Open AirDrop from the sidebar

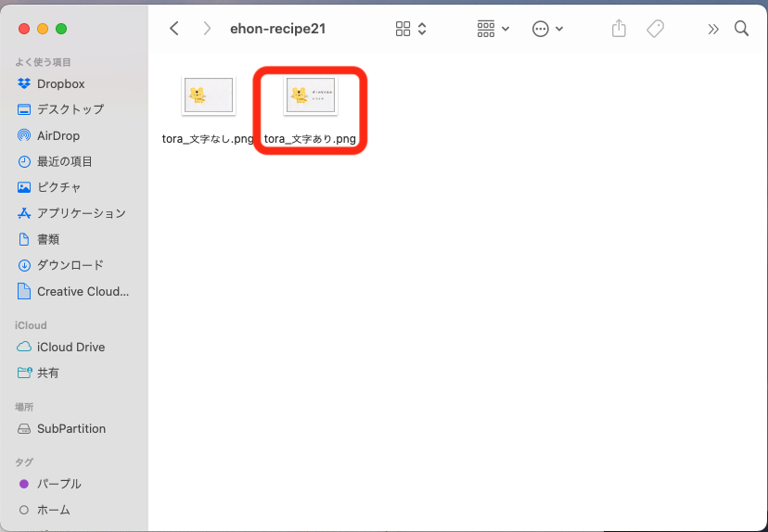(58, 135)
